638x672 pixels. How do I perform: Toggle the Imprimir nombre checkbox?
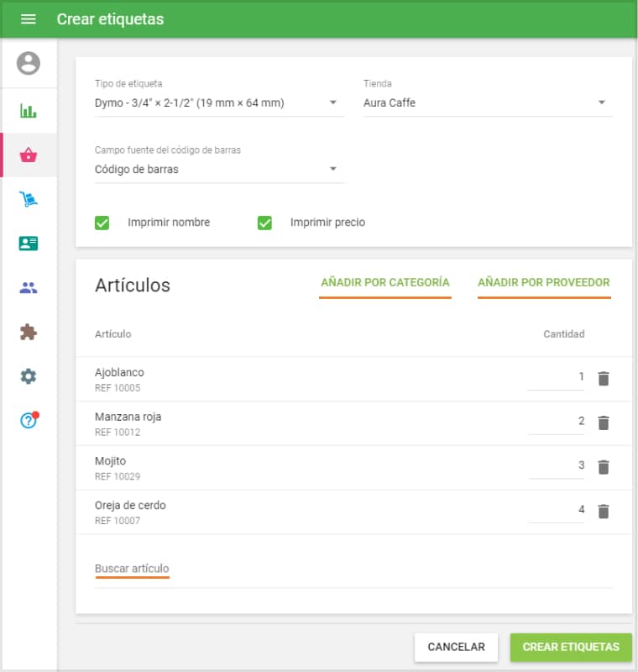tap(102, 223)
